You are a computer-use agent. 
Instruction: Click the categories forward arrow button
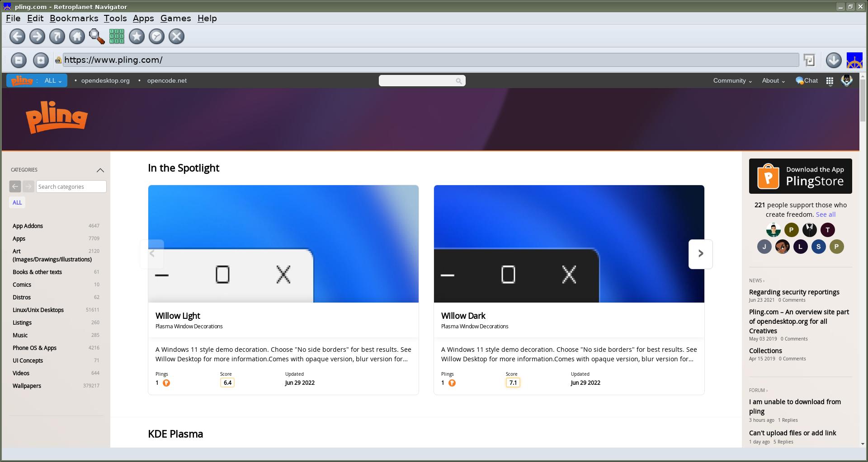click(x=28, y=187)
